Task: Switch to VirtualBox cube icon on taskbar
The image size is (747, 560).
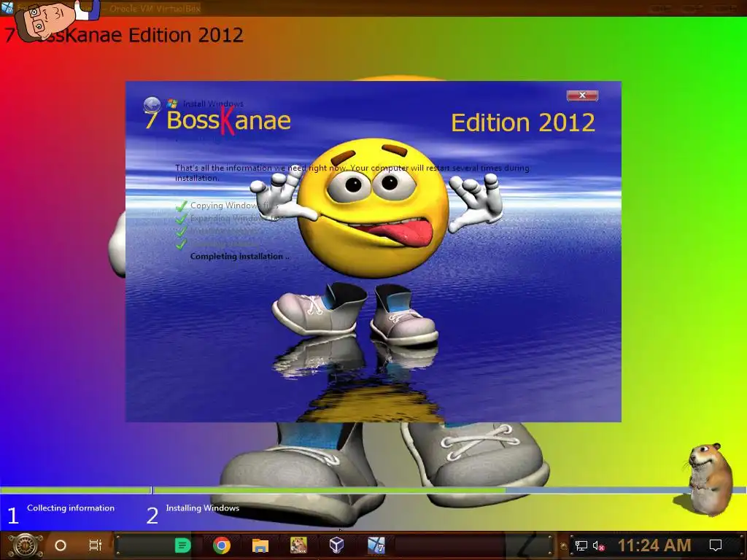Action: pos(337,545)
